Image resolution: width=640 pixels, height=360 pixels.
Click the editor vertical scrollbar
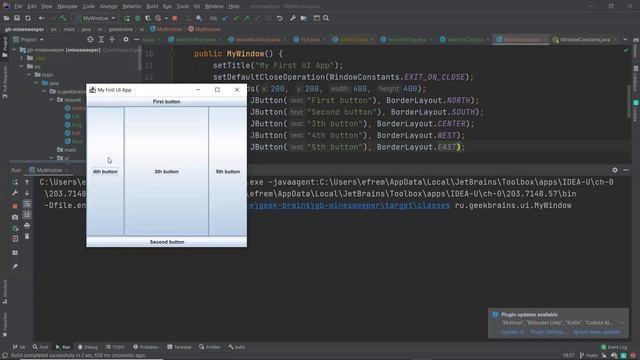(x=629, y=102)
